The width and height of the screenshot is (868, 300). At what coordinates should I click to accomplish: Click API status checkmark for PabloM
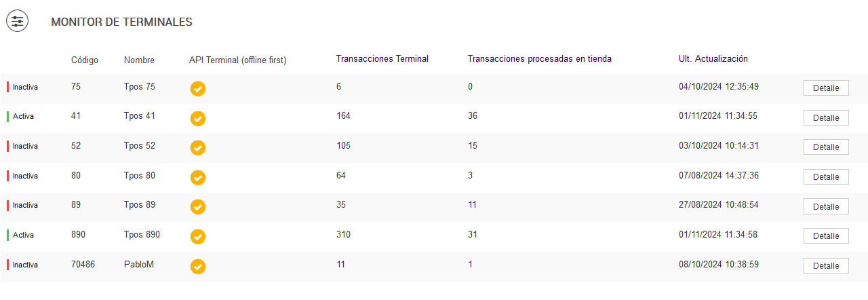coord(198,267)
